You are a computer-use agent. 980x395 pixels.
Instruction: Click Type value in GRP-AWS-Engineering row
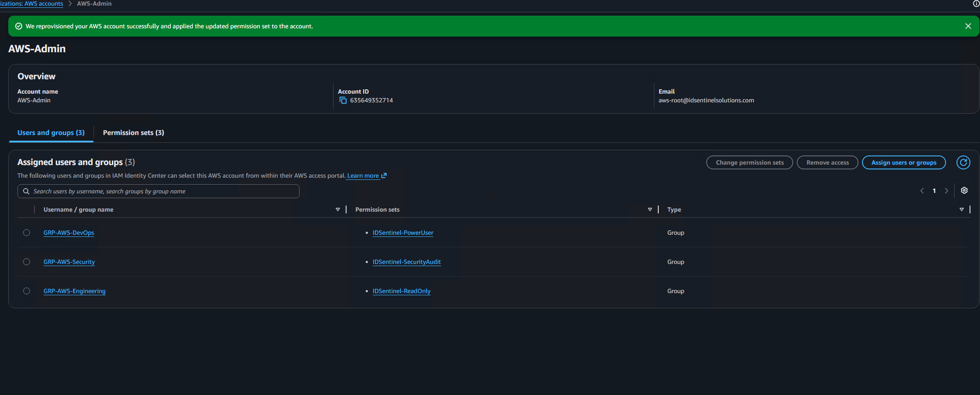tap(676, 291)
